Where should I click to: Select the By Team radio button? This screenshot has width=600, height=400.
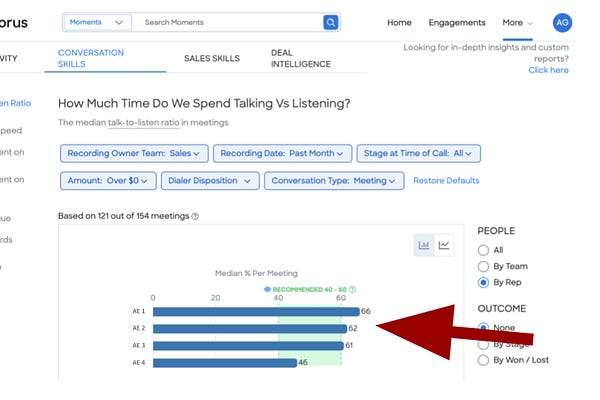pos(483,266)
